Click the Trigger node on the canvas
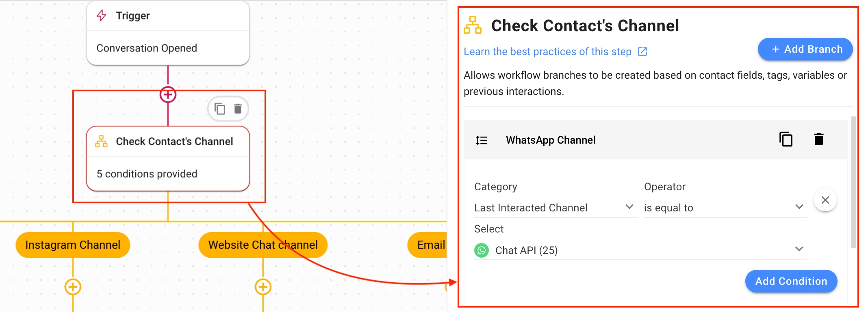 168,32
